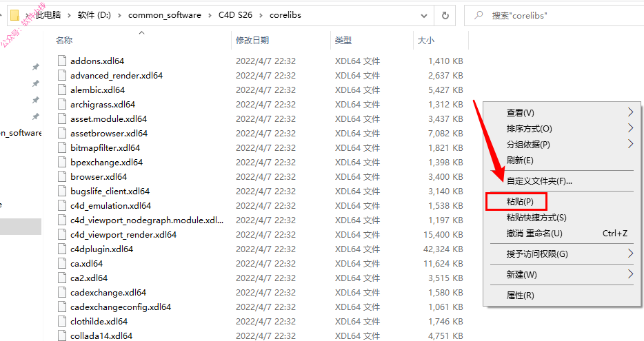This screenshot has width=644, height=341.
Task: Select 自定义文件夹(F)... in the context menu
Action: point(539,181)
